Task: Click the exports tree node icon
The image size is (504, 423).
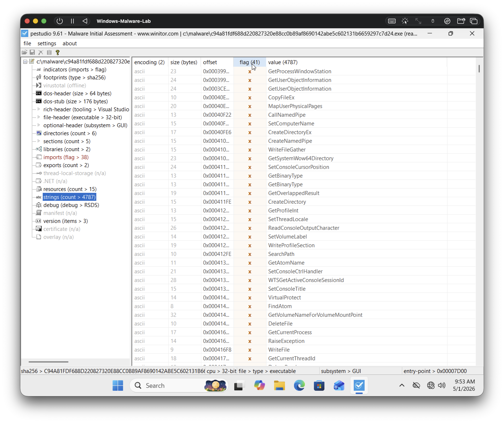Action: [39, 165]
